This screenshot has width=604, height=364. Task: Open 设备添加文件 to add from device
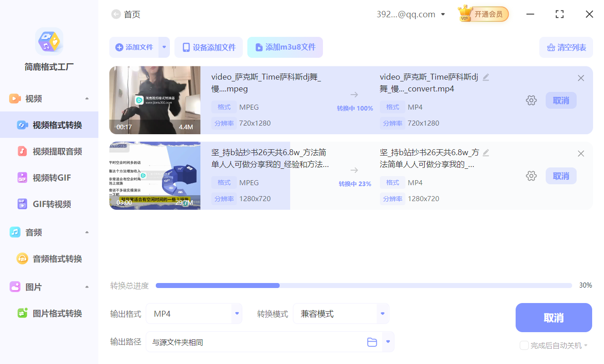209,47
